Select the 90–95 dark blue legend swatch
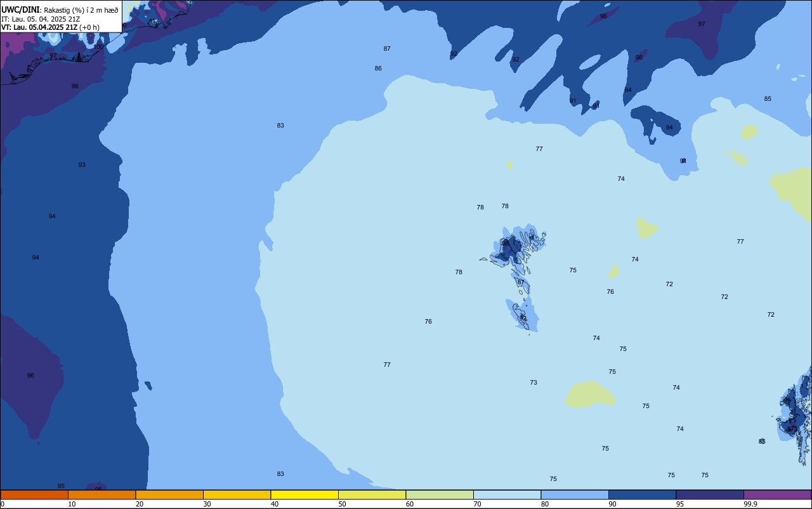This screenshot has height=509, width=812. coord(642,494)
